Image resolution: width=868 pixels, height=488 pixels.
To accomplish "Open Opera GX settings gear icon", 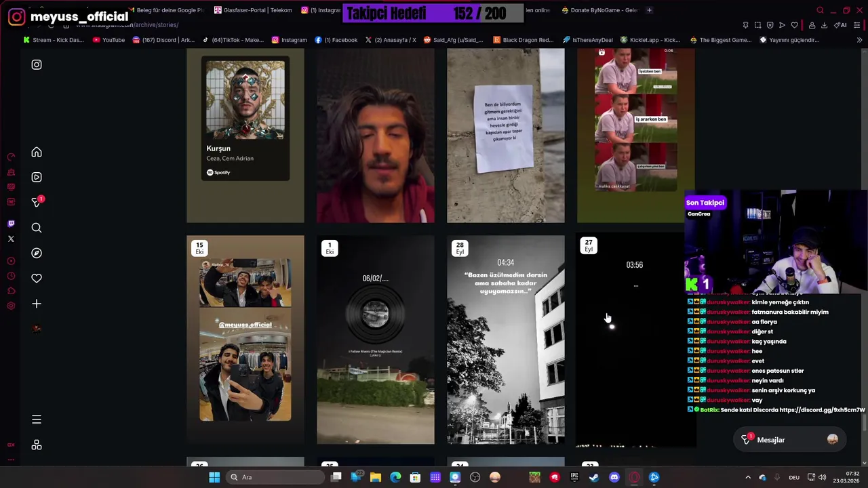I will (x=11, y=306).
